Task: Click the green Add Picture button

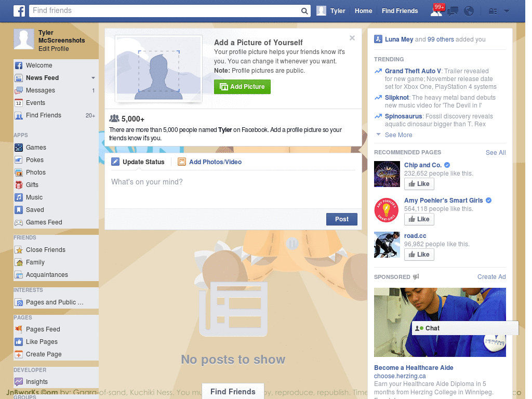Action: point(242,87)
